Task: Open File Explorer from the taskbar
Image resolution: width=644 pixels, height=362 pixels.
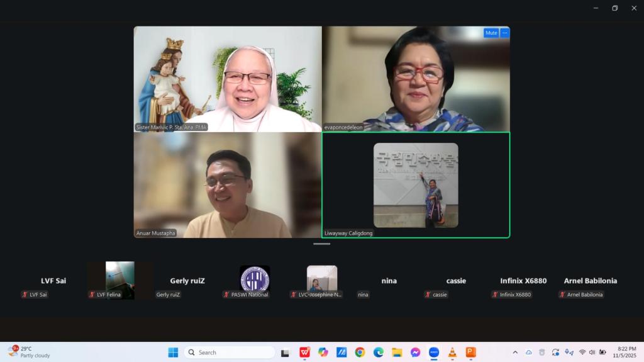Action: point(397,353)
